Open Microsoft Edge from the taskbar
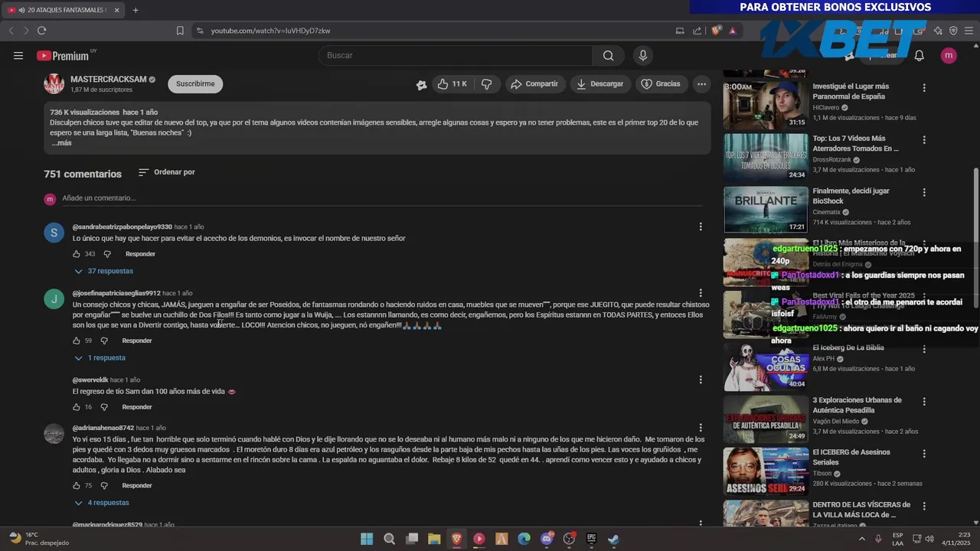This screenshot has width=980, height=551. (x=524, y=539)
